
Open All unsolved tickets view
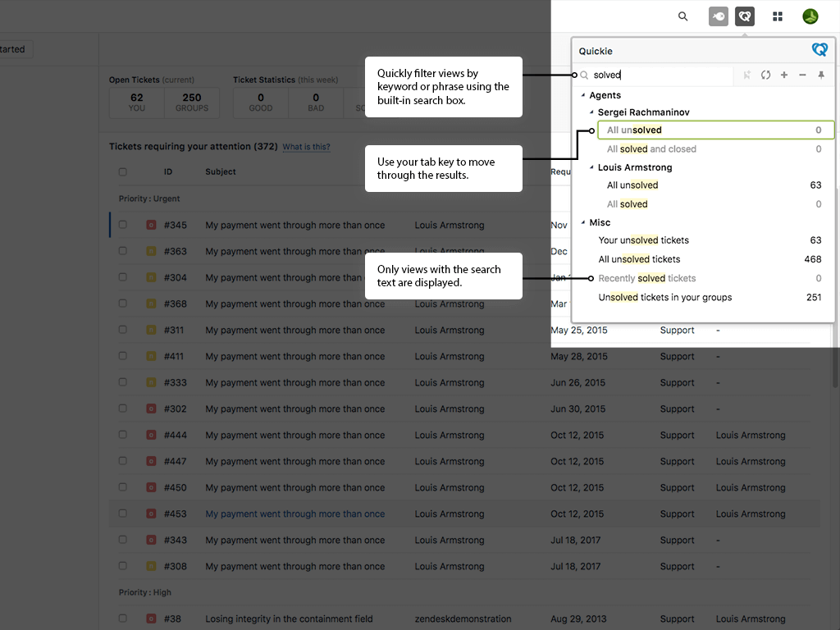(x=711, y=259)
